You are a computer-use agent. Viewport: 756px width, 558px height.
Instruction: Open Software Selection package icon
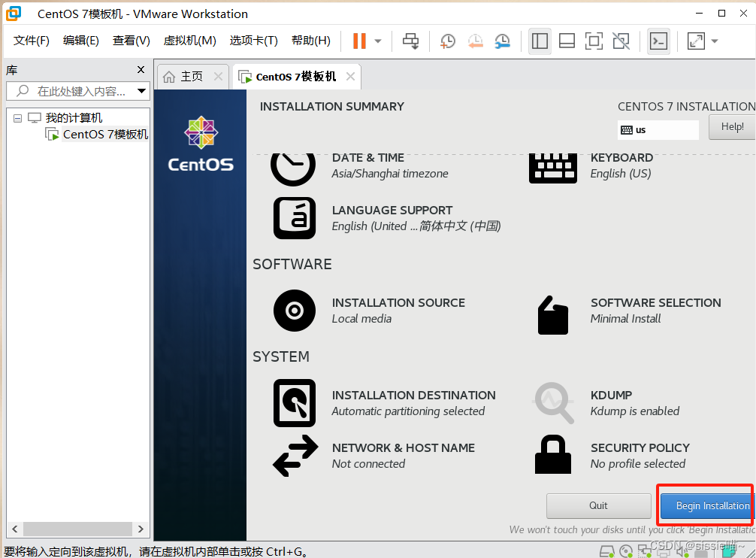tap(553, 315)
